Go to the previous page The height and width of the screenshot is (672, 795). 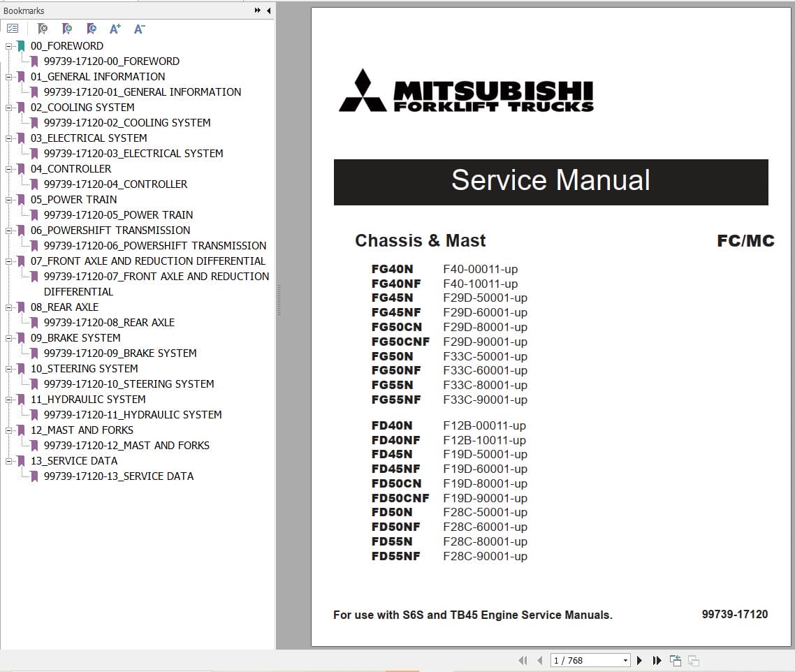[x=539, y=660]
